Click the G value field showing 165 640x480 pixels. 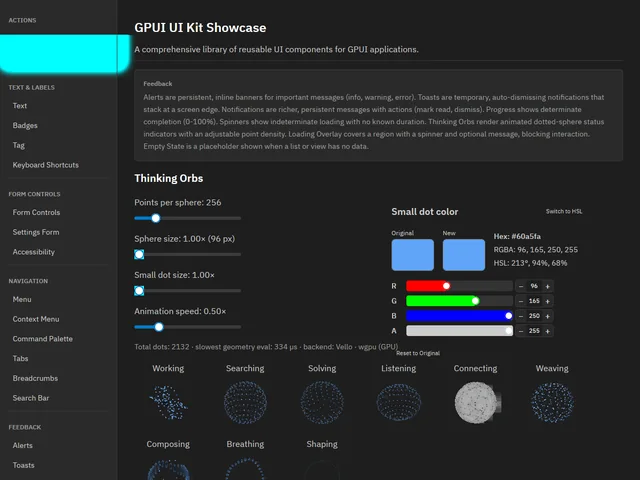[x=534, y=301]
